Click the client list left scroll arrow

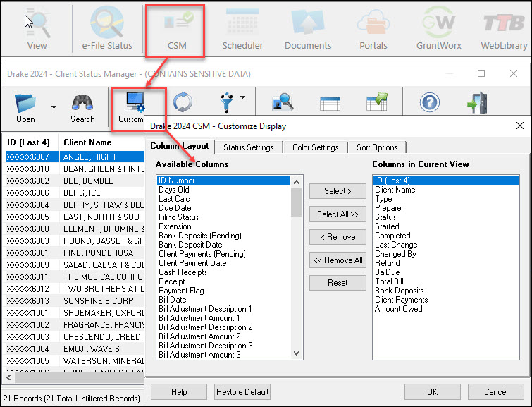pos(8,377)
